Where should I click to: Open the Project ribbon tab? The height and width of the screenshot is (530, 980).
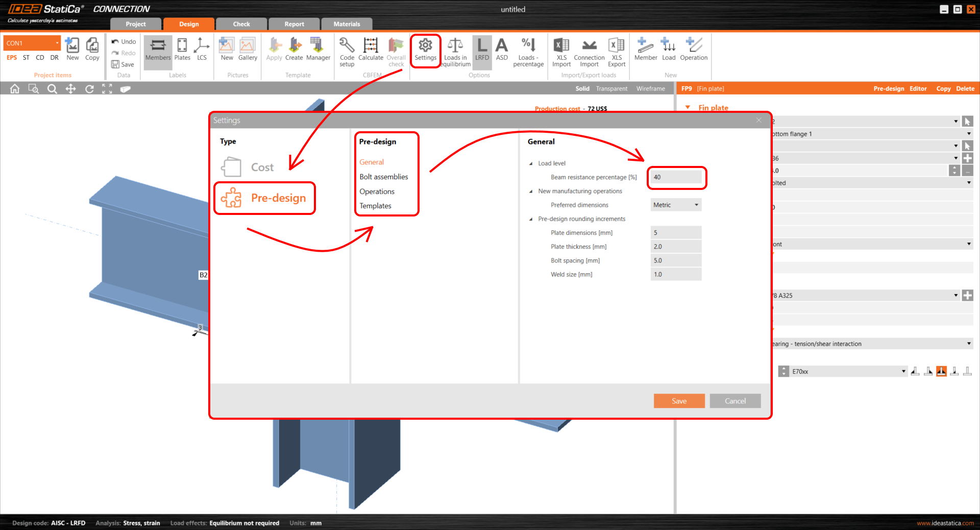click(x=136, y=24)
